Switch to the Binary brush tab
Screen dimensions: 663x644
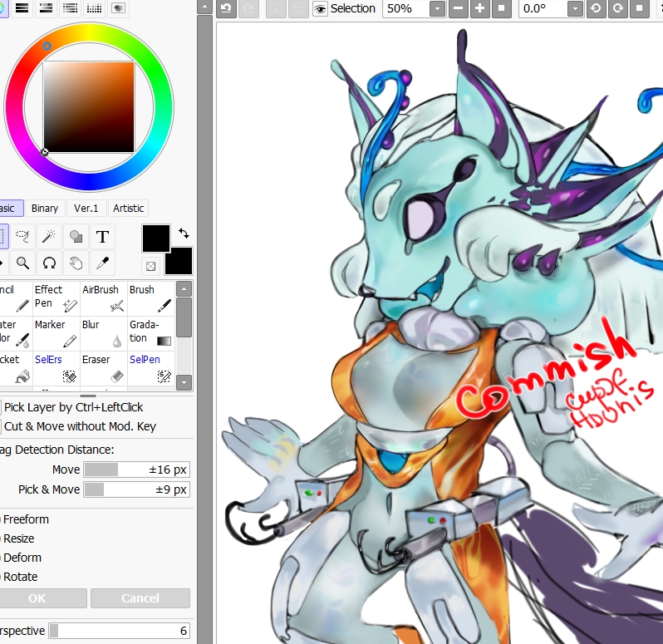[x=45, y=209]
